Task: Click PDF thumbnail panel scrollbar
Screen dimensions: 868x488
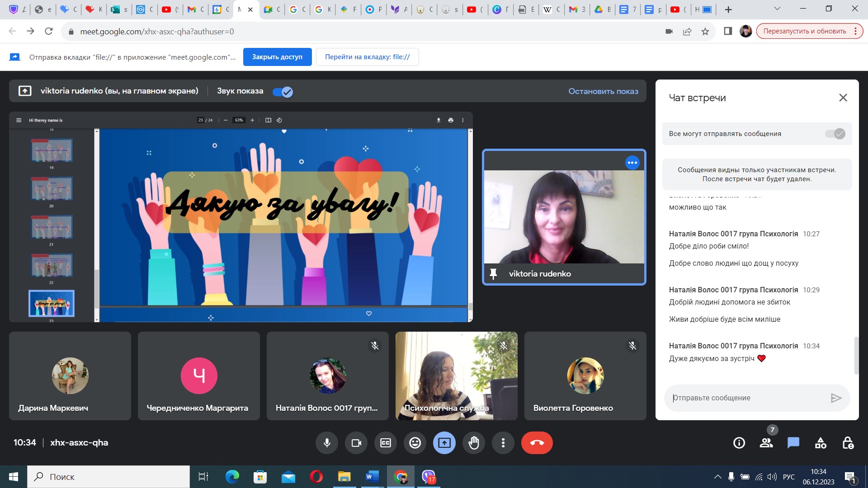Action: coord(96,289)
